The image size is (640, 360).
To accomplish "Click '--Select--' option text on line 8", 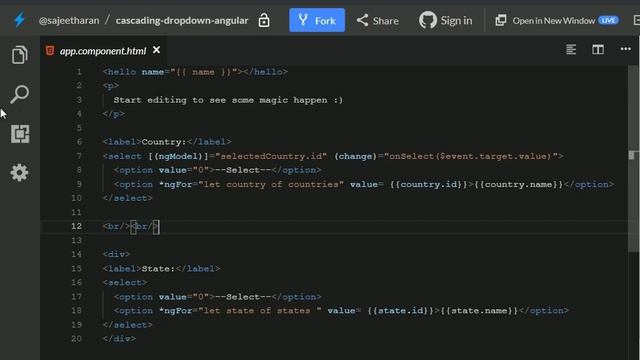I will pyautogui.click(x=243, y=170).
